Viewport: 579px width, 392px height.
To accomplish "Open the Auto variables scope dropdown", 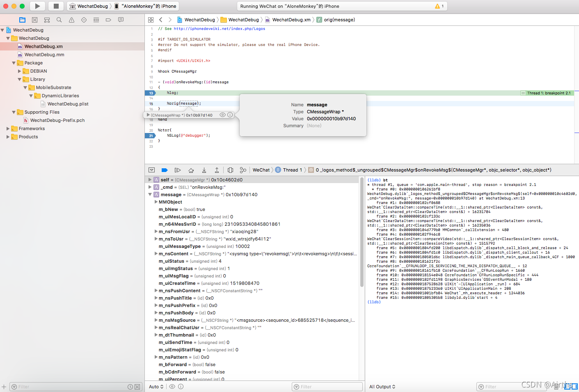I will 156,387.
